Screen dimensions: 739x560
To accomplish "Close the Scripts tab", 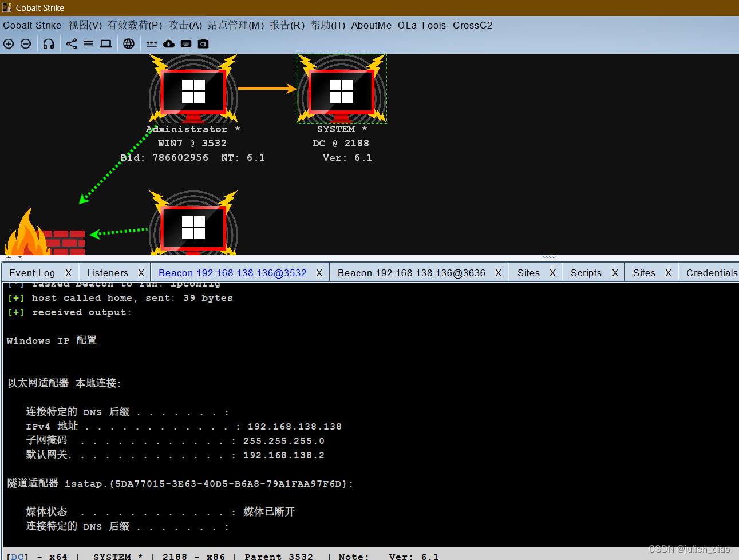I will (615, 273).
